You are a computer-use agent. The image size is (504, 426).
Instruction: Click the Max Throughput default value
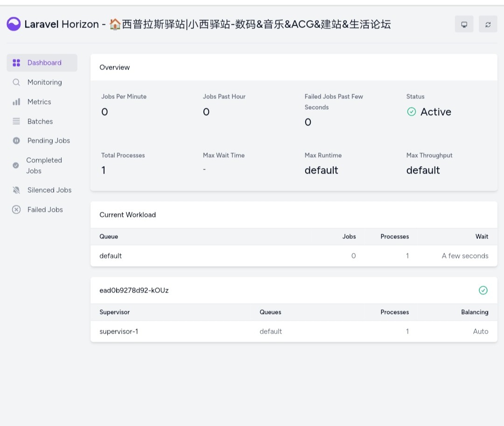pos(423,170)
